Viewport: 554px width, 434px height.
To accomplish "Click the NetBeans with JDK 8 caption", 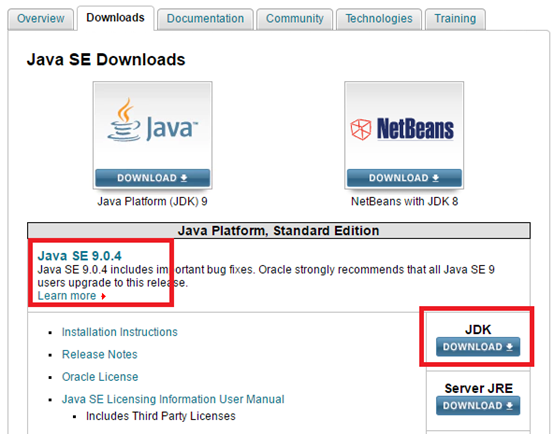I will (405, 201).
